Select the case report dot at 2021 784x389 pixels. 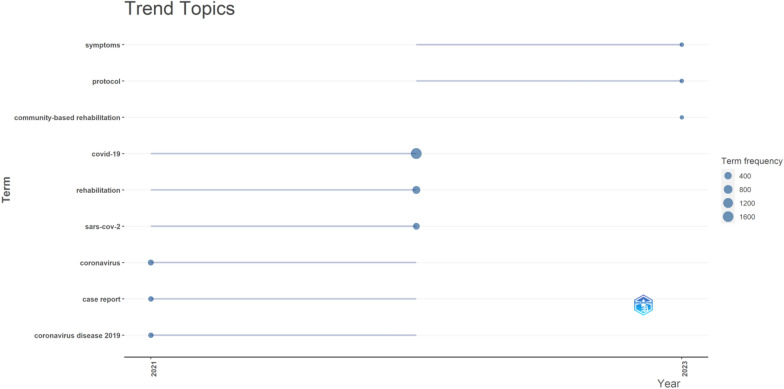(150, 299)
